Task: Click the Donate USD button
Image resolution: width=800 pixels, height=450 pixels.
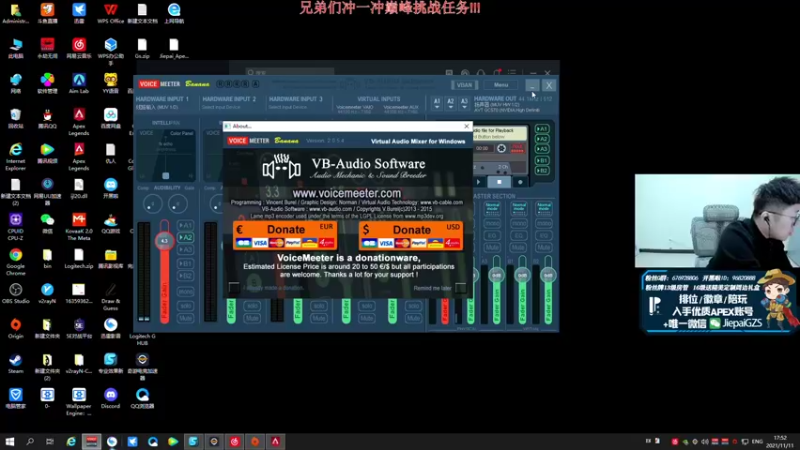Action: (x=411, y=235)
